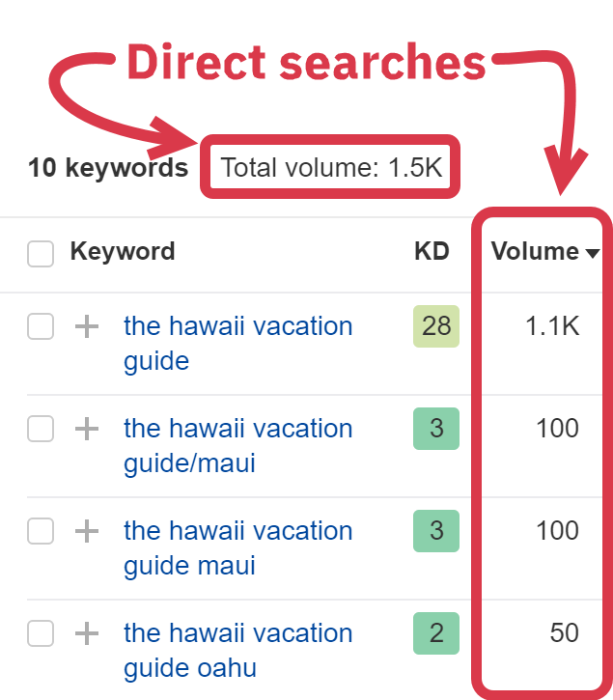The width and height of the screenshot is (613, 700).
Task: Check the box for 'the hawaii vacation guide'
Action: coord(41,327)
